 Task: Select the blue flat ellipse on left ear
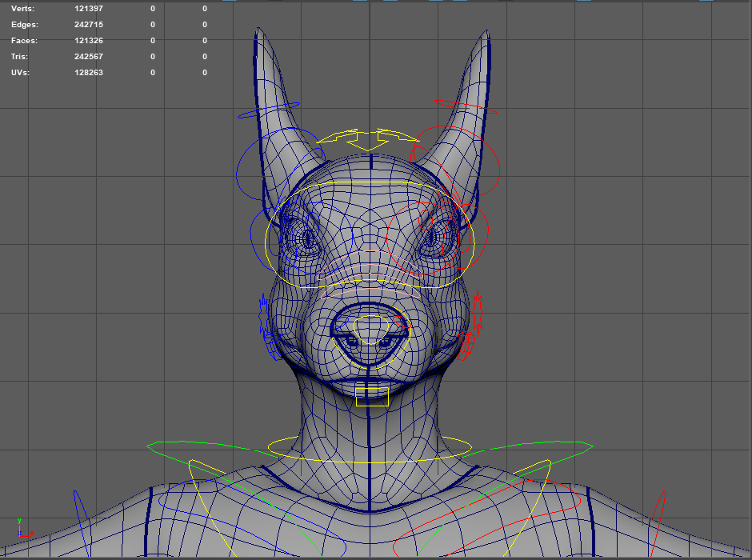pos(269,110)
